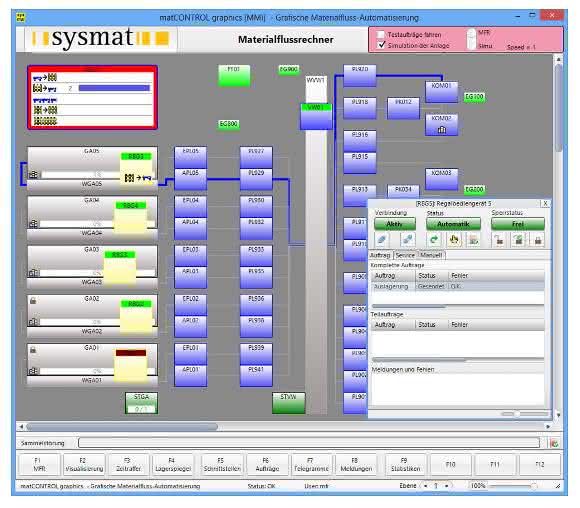Viewport: 580px width, 508px height.
Task: Click the matCONTROL app icon in the title bar
Action: pyautogui.click(x=21, y=17)
